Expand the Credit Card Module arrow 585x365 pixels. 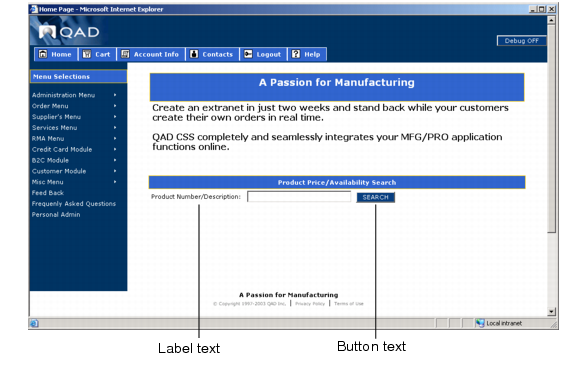click(115, 149)
